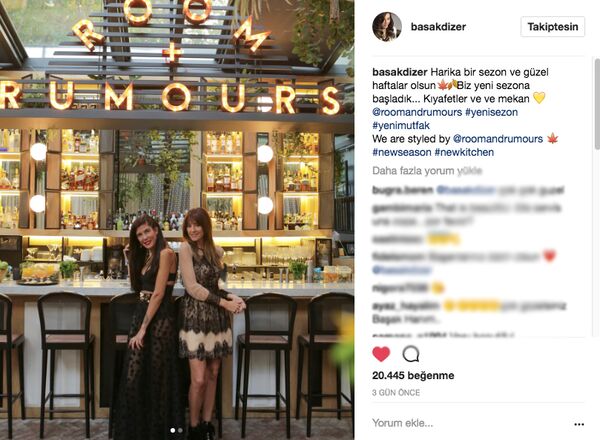
Task: Open @roomandrumours link after styled by
Action: [x=498, y=139]
